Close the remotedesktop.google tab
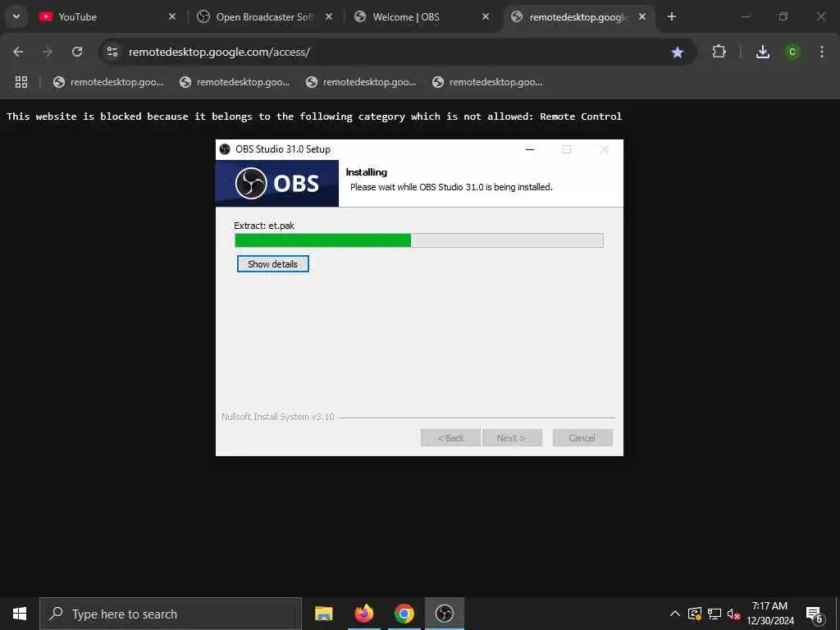This screenshot has width=840, height=630. (641, 17)
